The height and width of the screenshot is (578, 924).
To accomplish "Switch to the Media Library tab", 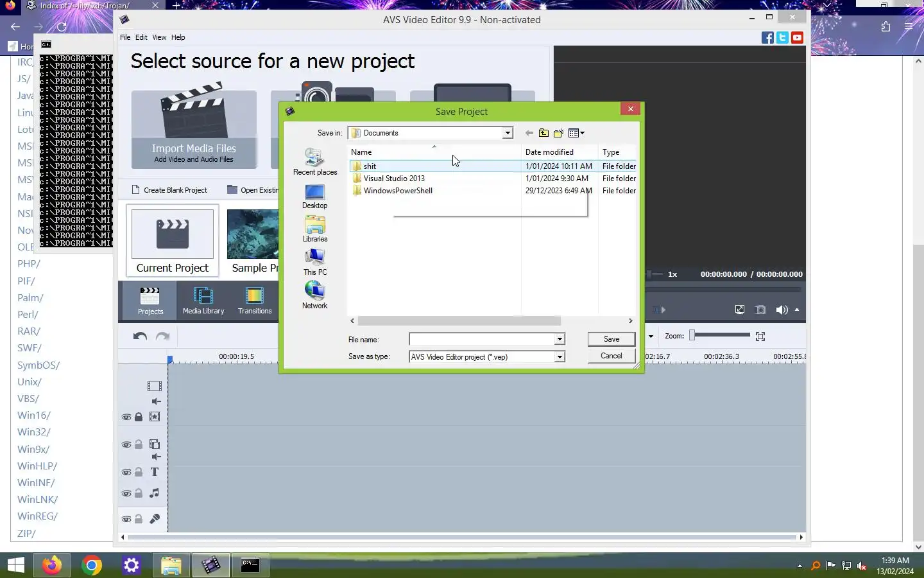I will (x=203, y=300).
